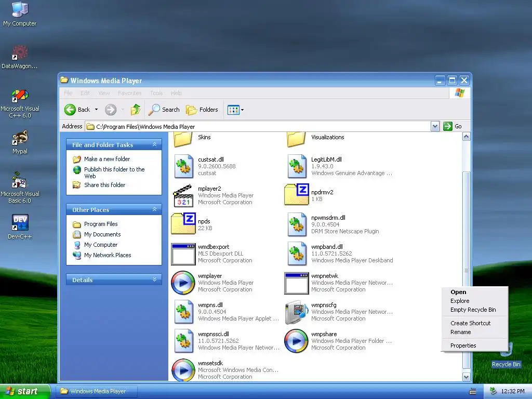Click the Search magnifier toolbar button
The height and width of the screenshot is (399, 532).
point(164,110)
